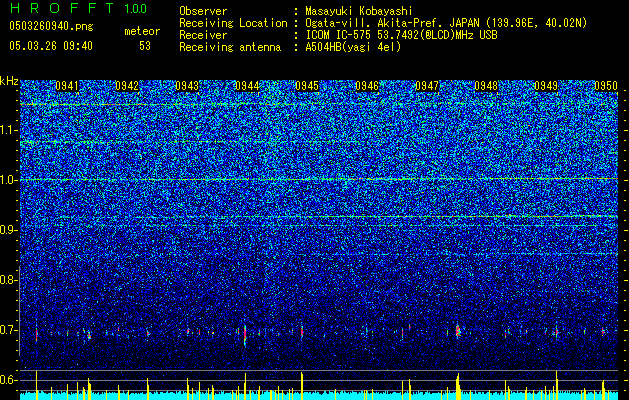
Task: Click the 0946 time marker
Action: point(367,86)
